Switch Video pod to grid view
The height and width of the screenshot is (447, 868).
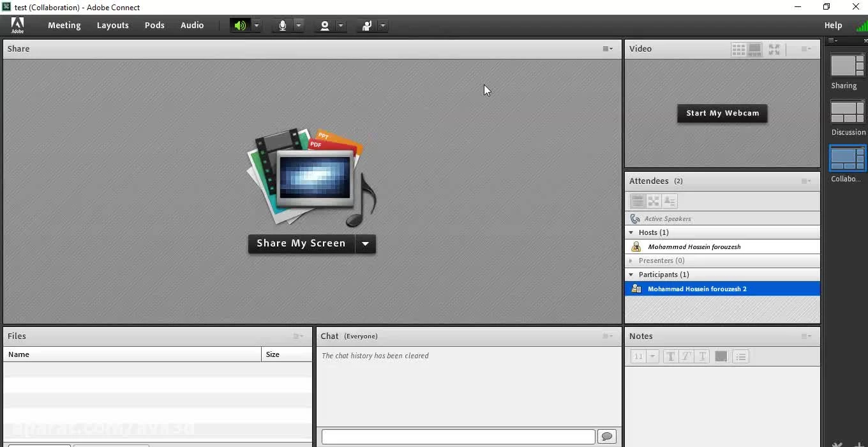click(739, 49)
